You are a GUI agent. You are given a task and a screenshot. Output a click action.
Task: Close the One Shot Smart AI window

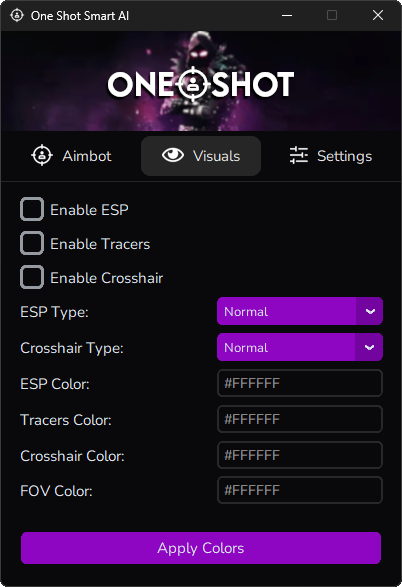pos(378,15)
